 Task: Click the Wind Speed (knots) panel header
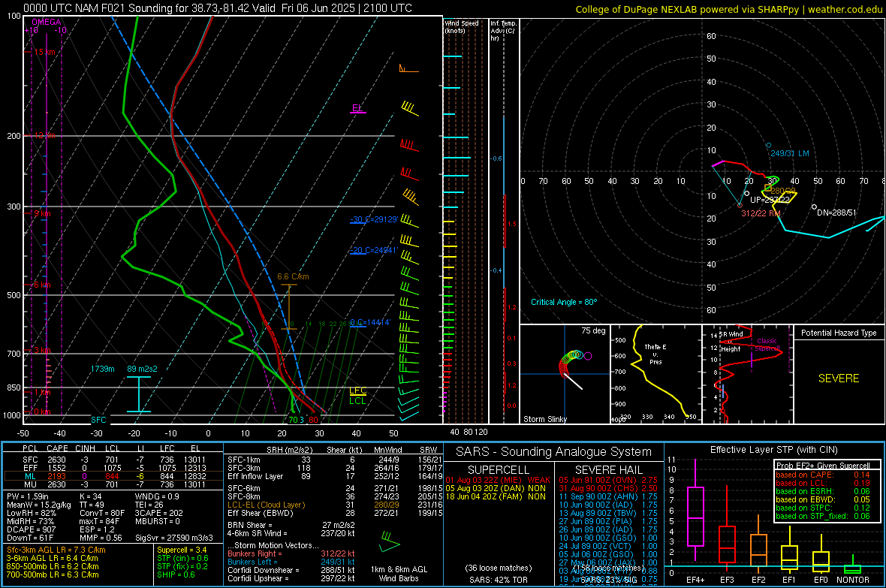(461, 26)
